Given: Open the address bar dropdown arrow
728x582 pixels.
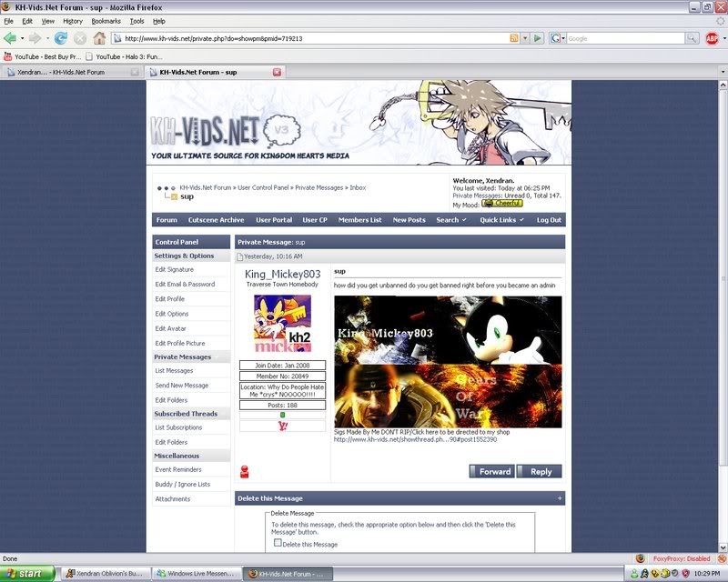Looking at the screenshot, I should coord(525,38).
